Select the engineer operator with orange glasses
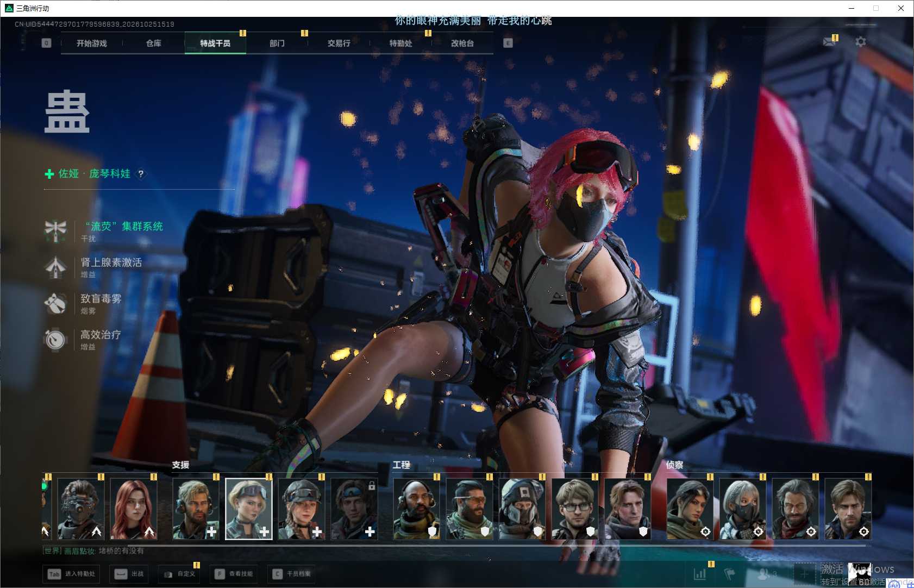Screen dimensions: 914x588 point(469,509)
